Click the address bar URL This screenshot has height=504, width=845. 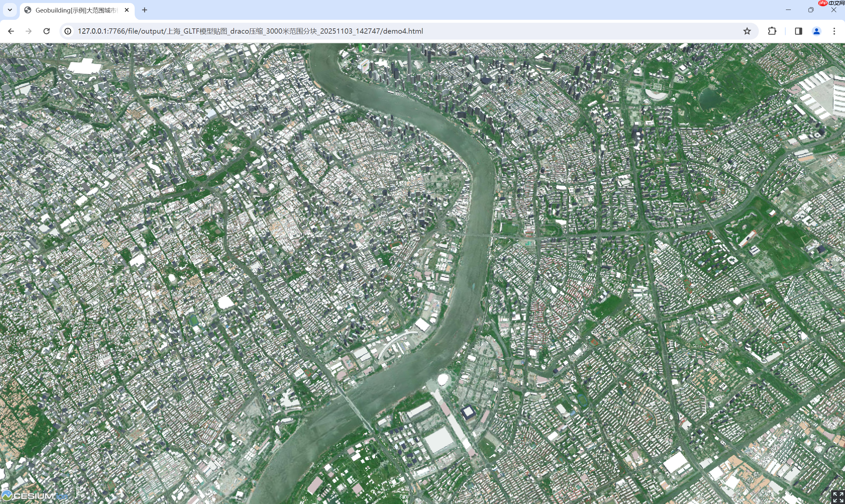[250, 31]
